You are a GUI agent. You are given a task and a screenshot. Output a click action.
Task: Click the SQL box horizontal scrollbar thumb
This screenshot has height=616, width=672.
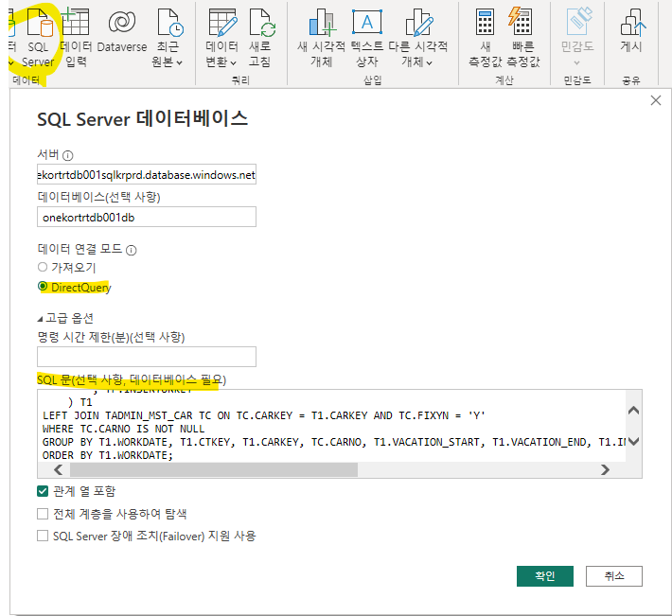(214, 470)
